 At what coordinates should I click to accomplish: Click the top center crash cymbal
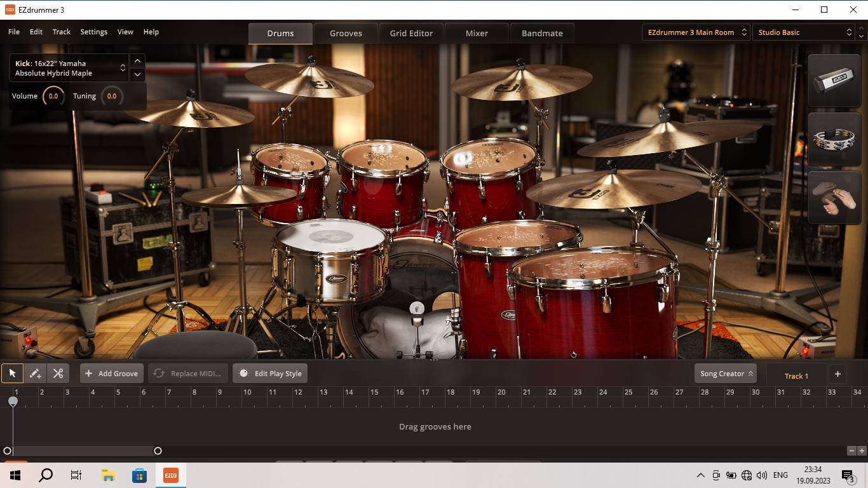click(309, 79)
